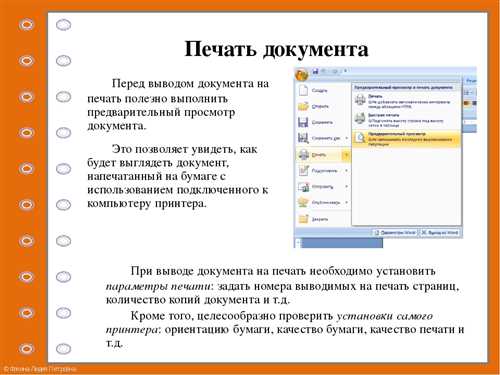Select the Печать option in the right panel
500x375 pixels.
[406, 101]
